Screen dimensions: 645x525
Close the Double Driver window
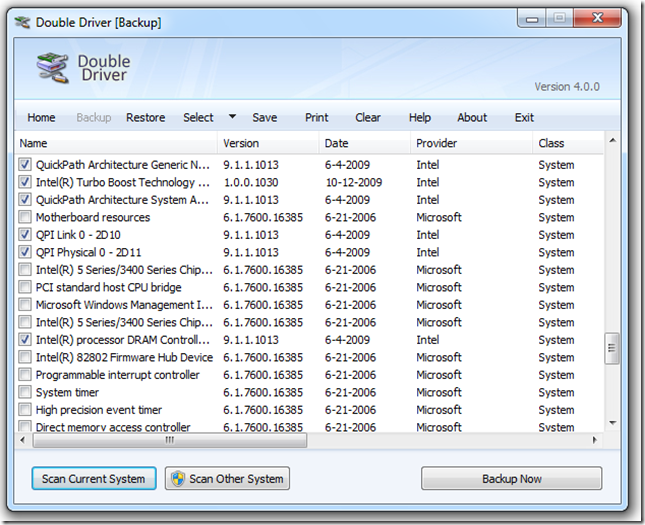click(x=597, y=18)
